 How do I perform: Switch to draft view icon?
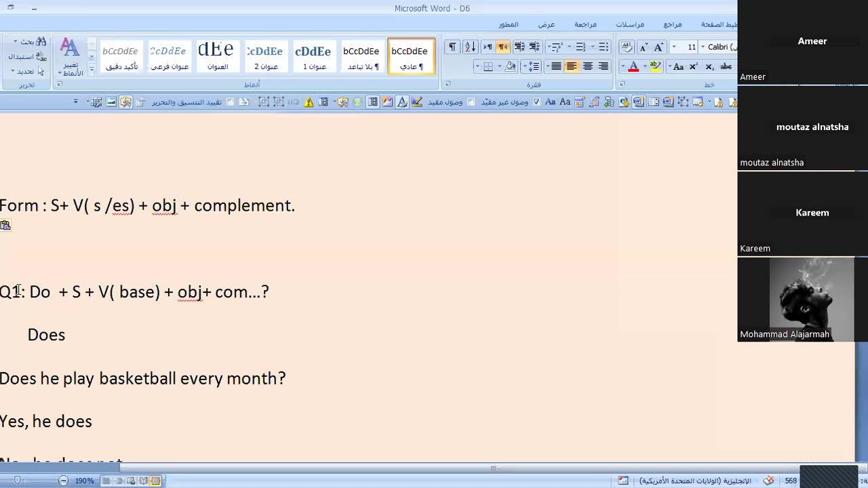tap(106, 481)
